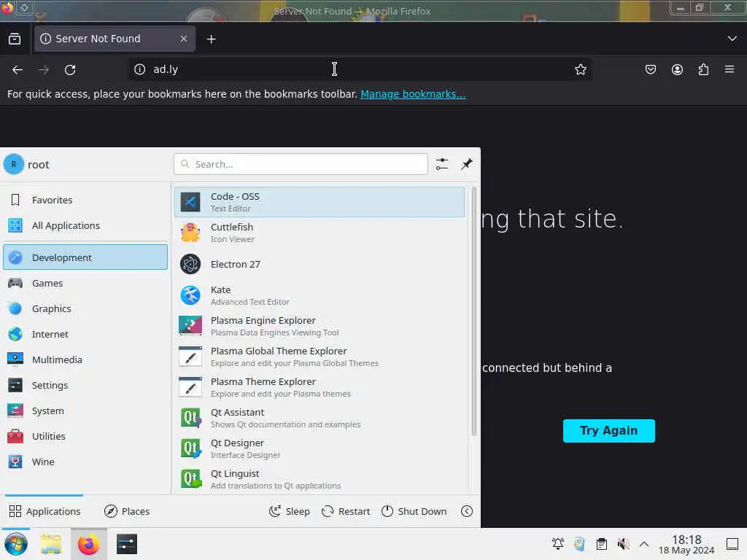The height and width of the screenshot is (560, 747).
Task: Open the system settings taskbar icon
Action: point(126,544)
